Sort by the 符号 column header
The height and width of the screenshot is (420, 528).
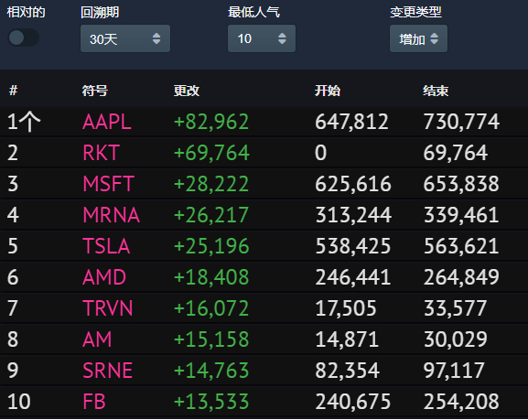[95, 91]
